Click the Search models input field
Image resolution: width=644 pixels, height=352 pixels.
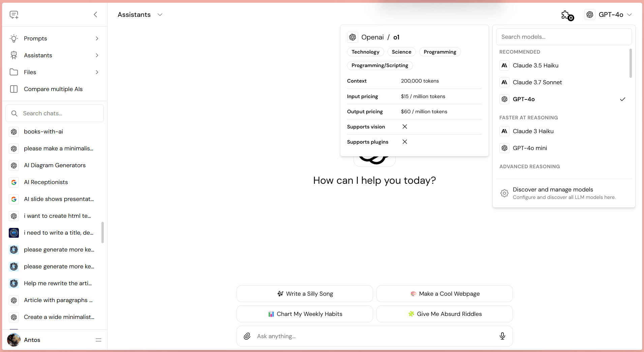click(x=564, y=37)
